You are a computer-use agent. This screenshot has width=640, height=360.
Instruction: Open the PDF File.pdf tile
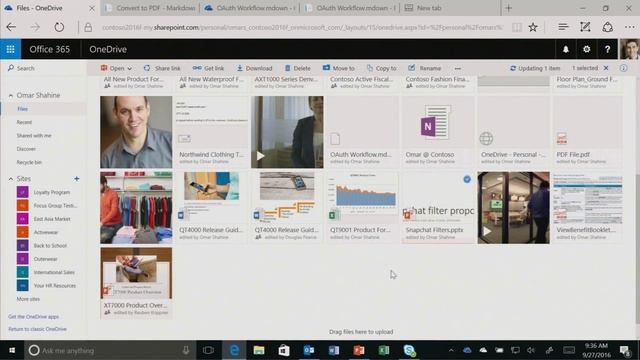[587, 132]
